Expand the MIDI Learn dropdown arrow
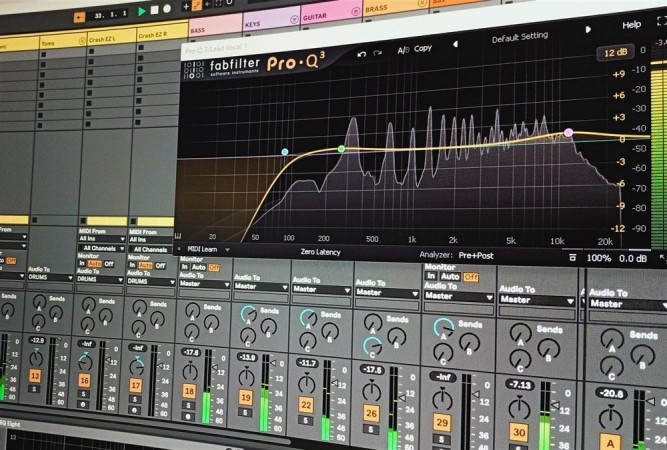667x450 pixels. click(227, 250)
